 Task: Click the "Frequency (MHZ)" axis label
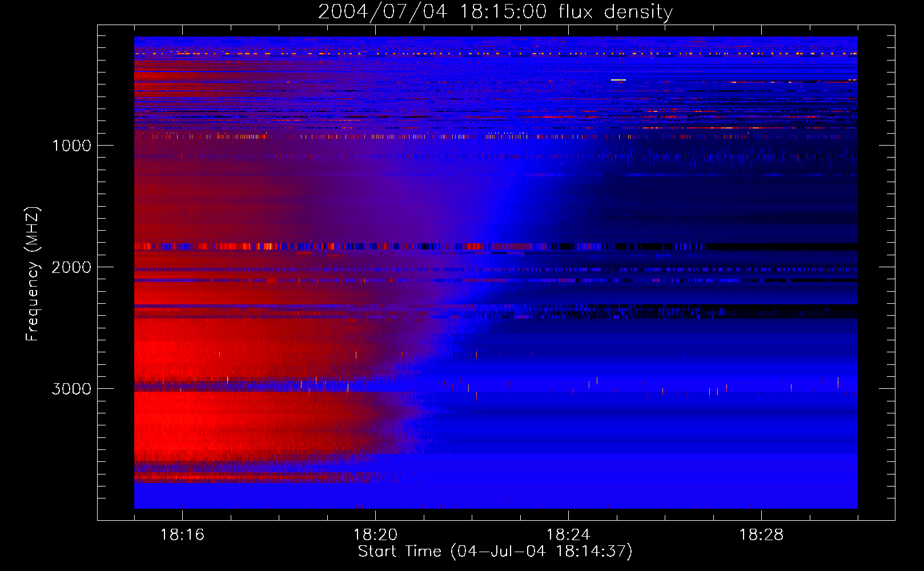33,275
